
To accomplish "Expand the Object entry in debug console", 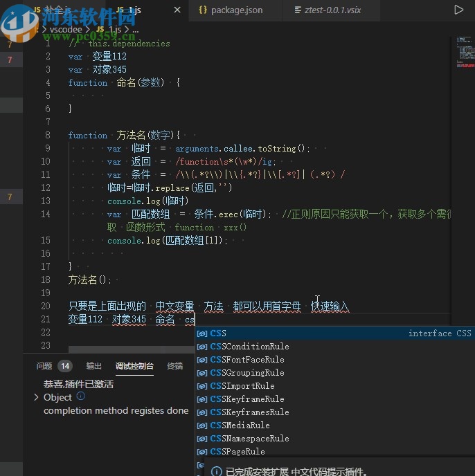I will point(36,397).
